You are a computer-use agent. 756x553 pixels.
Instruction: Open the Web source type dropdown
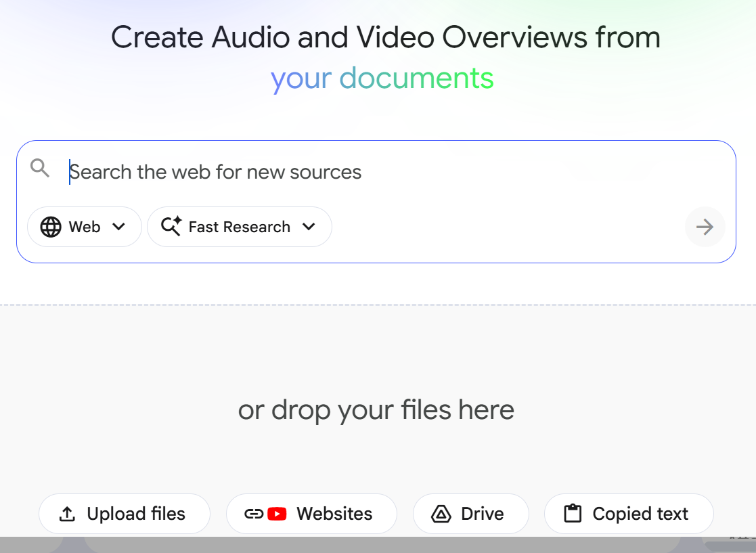point(119,227)
